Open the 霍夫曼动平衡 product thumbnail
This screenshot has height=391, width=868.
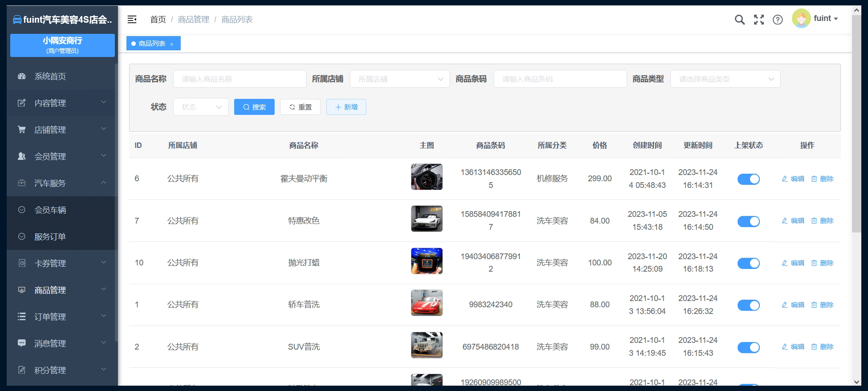(x=427, y=177)
